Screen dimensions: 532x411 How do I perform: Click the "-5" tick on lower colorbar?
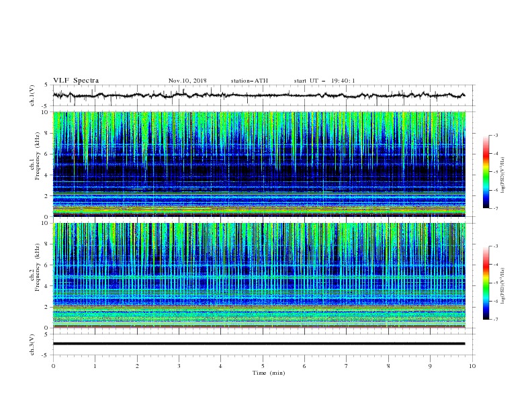click(496, 283)
